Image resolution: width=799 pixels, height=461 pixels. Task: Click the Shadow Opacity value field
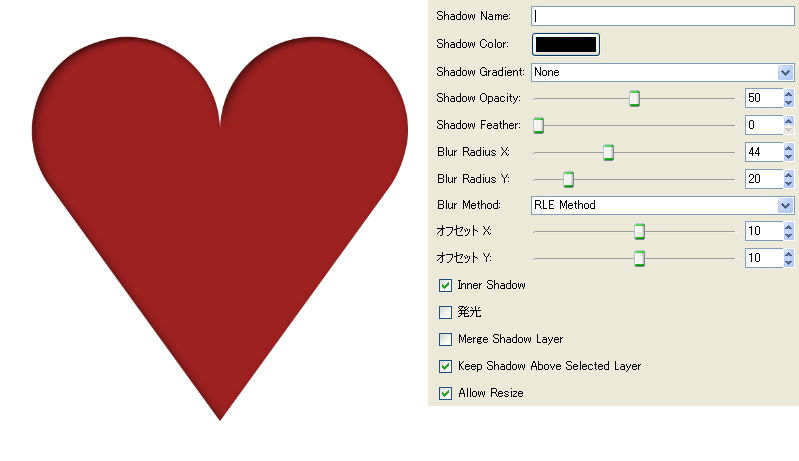(x=763, y=98)
